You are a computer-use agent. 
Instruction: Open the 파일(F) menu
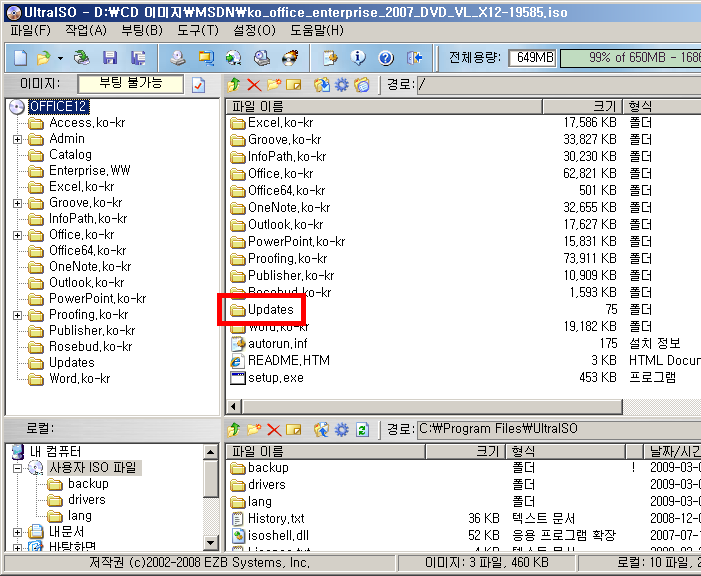coord(30,30)
